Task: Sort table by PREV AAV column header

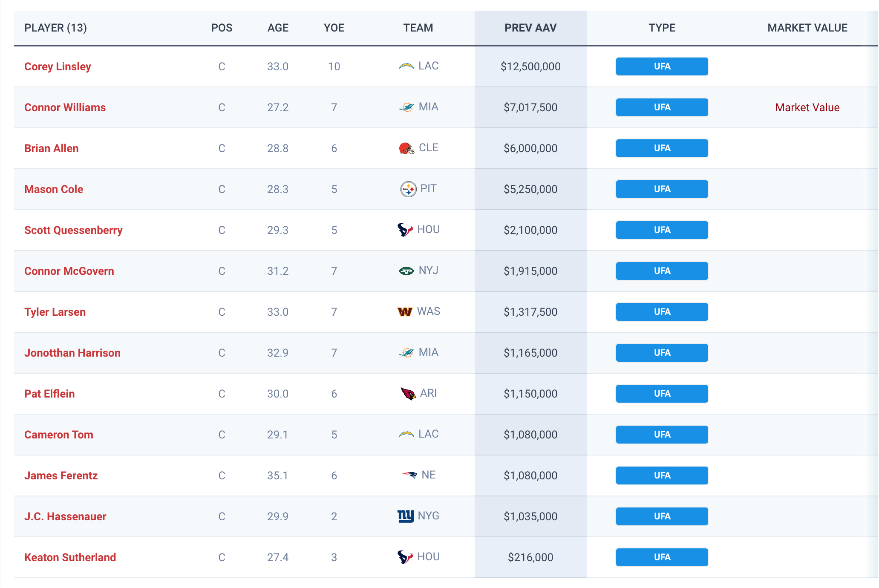Action: coord(530,28)
